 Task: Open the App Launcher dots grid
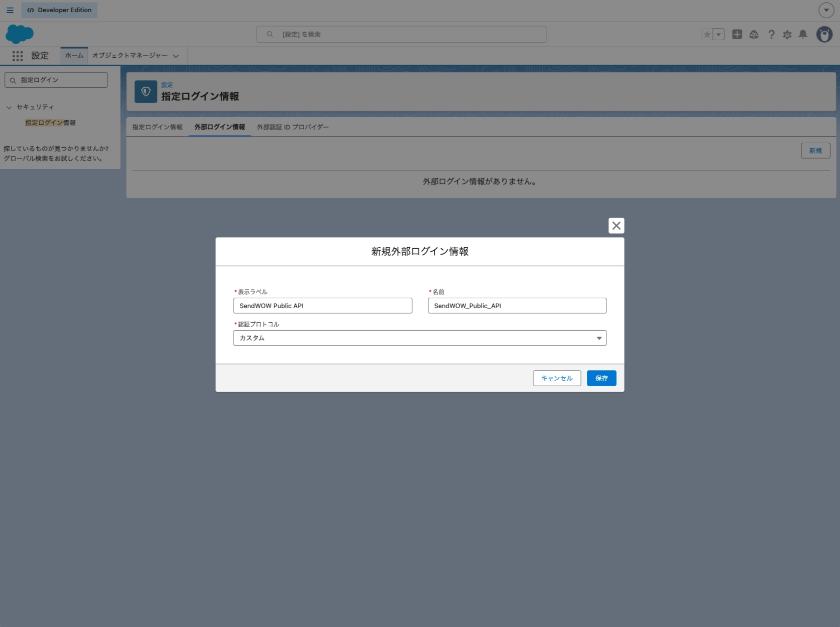click(x=18, y=56)
